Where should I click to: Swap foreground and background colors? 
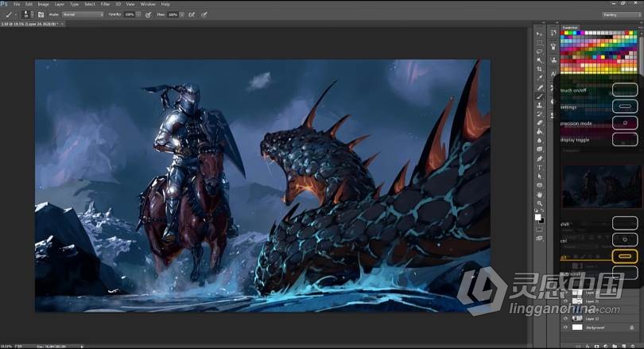(542, 211)
